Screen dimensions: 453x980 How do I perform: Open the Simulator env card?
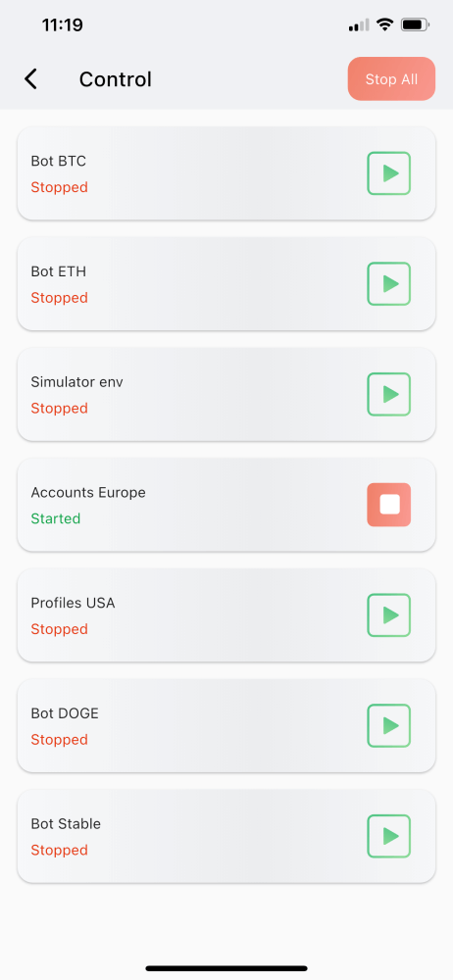(226, 394)
